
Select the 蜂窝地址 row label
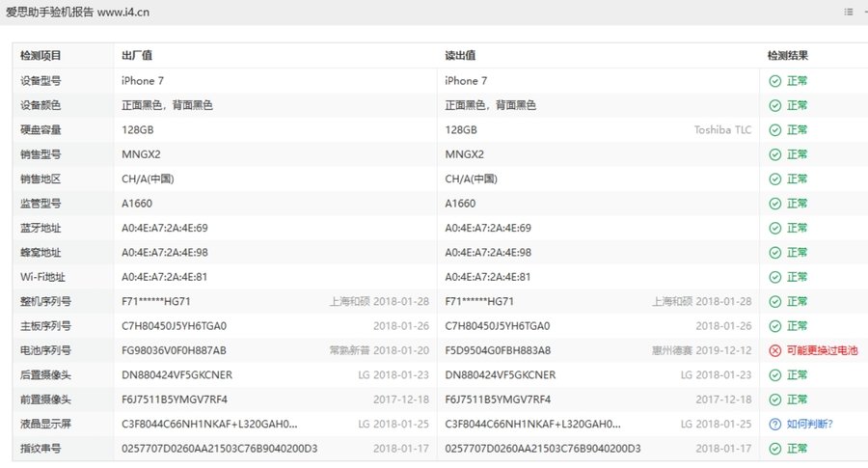click(41, 253)
